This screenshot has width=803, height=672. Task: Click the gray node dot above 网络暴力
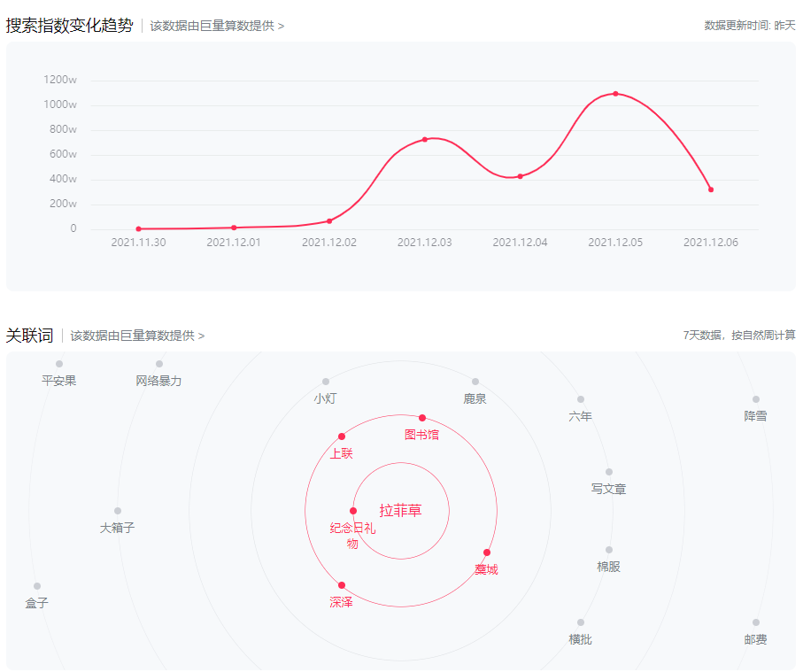159,364
